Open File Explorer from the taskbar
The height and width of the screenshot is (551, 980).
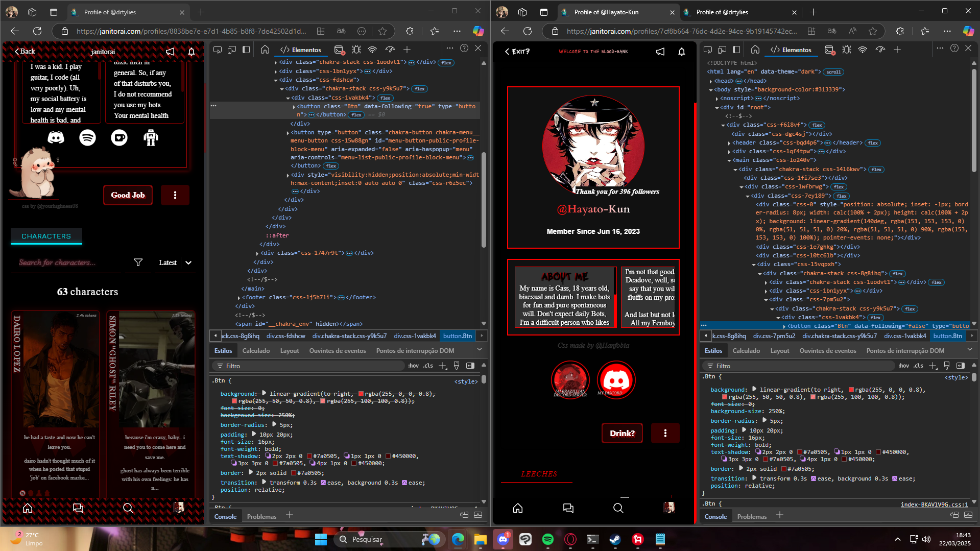pos(480,539)
